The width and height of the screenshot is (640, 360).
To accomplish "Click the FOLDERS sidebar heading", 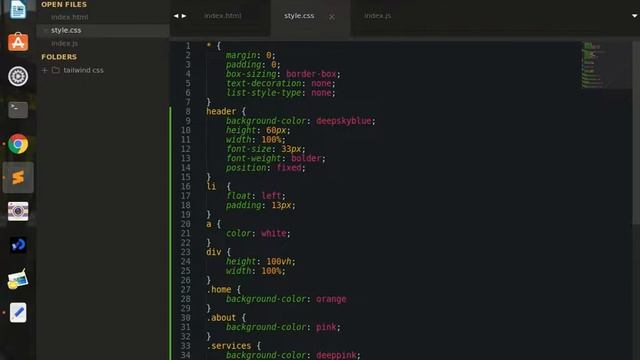I will tap(59, 57).
